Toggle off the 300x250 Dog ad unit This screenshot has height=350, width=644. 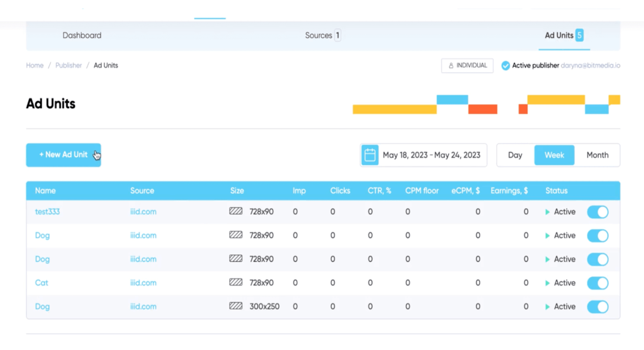click(x=597, y=307)
